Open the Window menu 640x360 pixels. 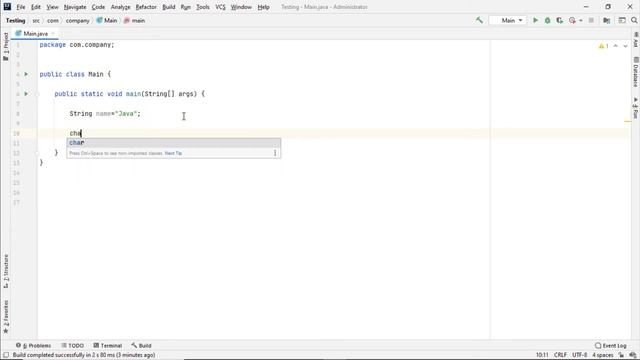pos(241,7)
